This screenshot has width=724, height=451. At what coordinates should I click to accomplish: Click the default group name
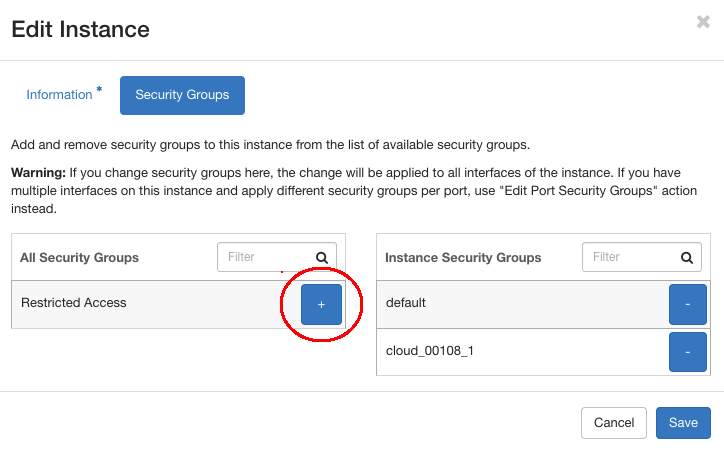point(406,303)
